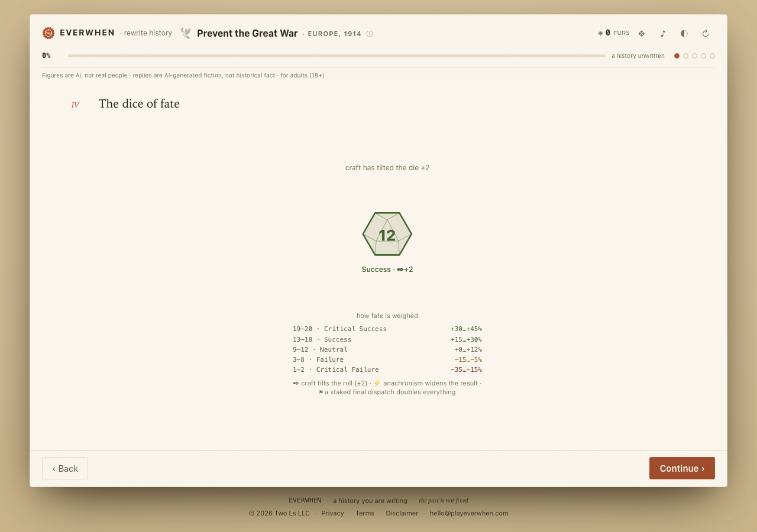
Task: Click the Everwhen gear logo icon
Action: tap(48, 33)
